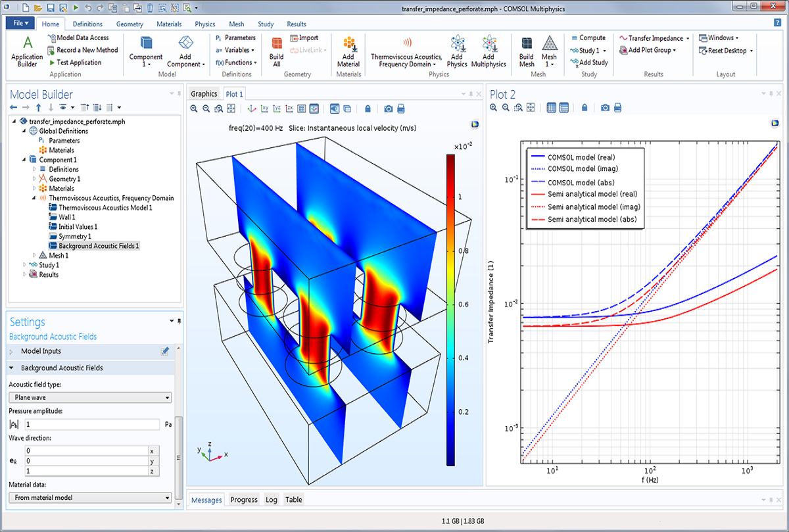This screenshot has width=789, height=532.
Task: Click Test Application
Action: (74, 62)
